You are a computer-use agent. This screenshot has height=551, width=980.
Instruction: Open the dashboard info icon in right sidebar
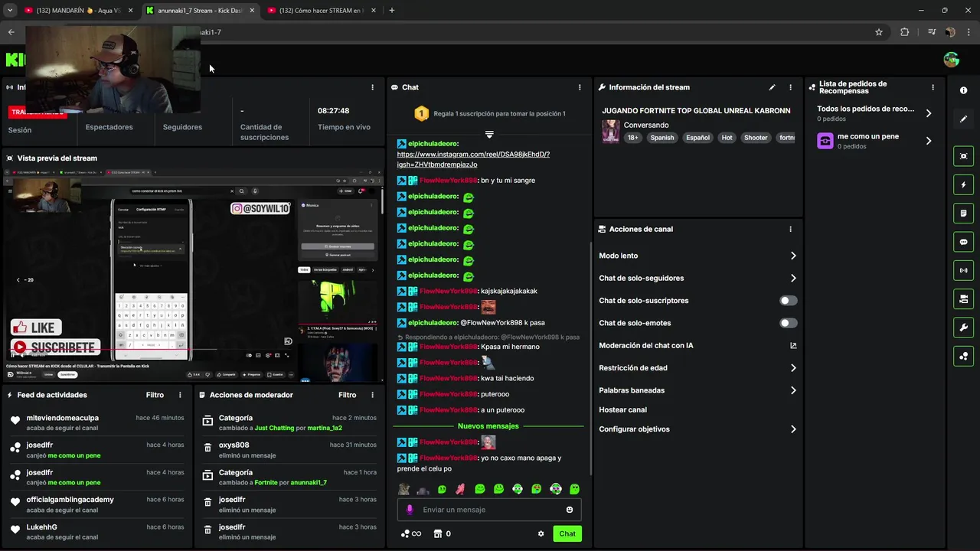[x=963, y=90]
